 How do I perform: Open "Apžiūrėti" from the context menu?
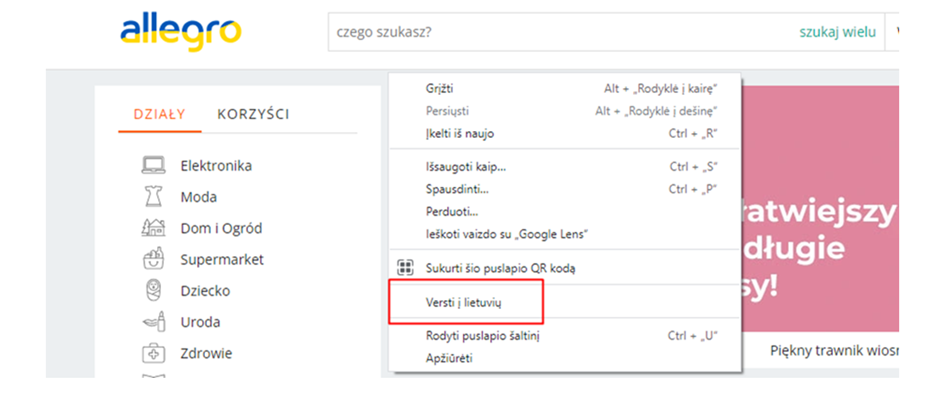(x=449, y=357)
